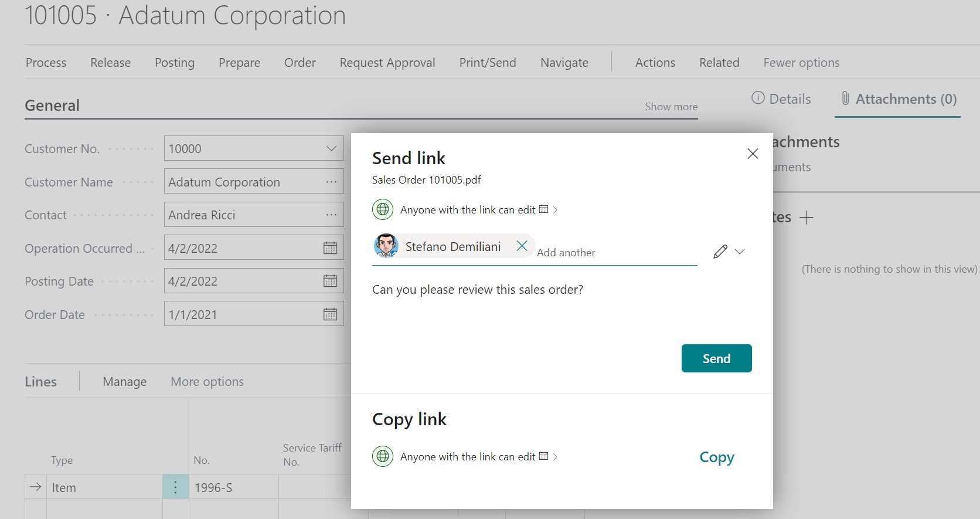The image size is (980, 519).
Task: Click the plus icon to add note
Action: (x=807, y=218)
